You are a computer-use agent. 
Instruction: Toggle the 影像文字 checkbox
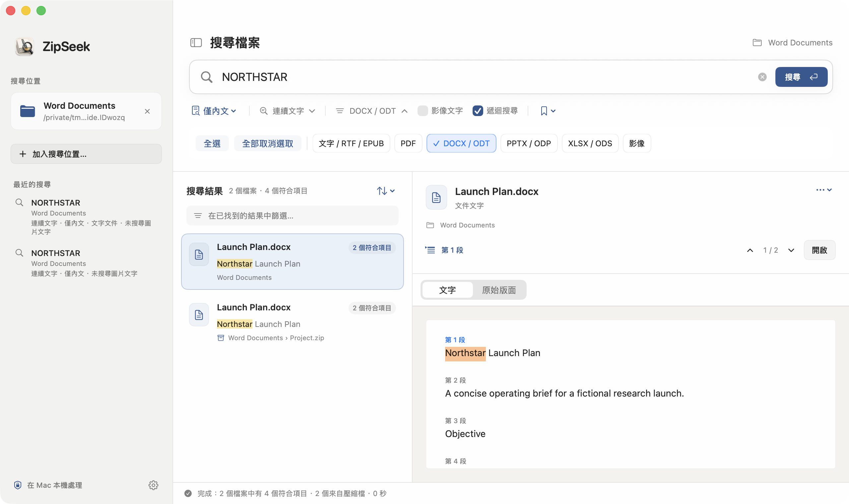423,111
